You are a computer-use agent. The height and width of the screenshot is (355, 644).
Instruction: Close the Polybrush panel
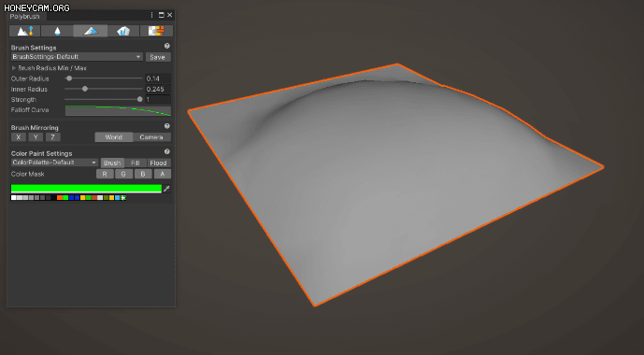[170, 15]
